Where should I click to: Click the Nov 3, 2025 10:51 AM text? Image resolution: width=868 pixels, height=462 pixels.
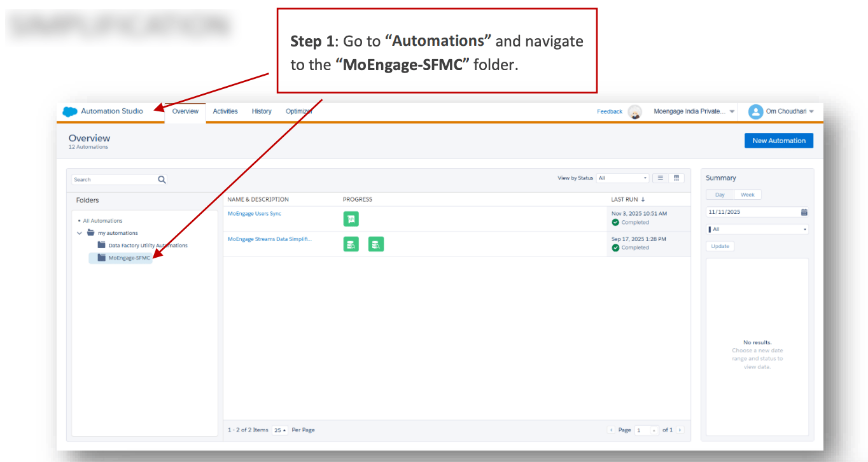639,214
